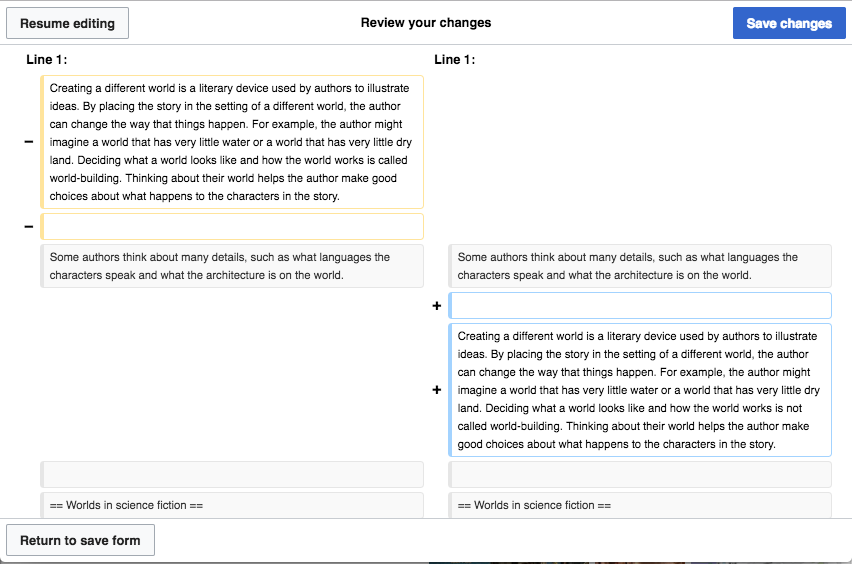The height and width of the screenshot is (564, 852).
Task: Click the minus marker beside removed paragraph
Action: point(29,142)
